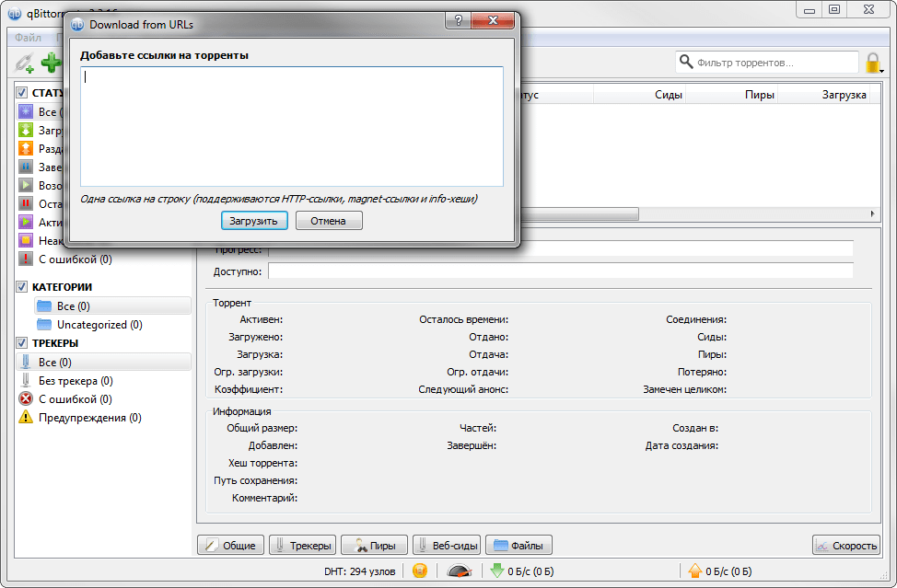897x588 pixels.
Task: Click the green download speed arrow in status bar
Action: tap(497, 571)
